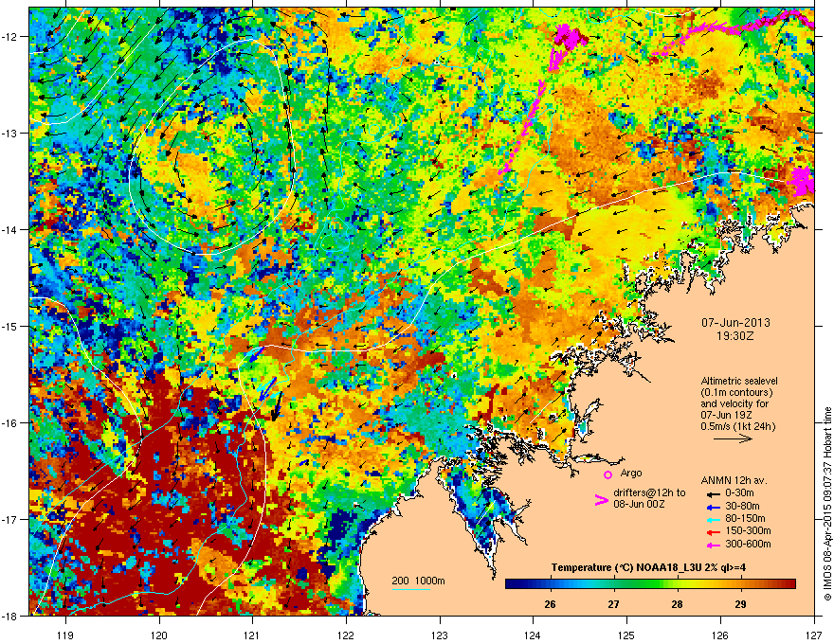Screen dimensions: 834x644
Task: Click the 126 longitude axis label
Action: [x=720, y=635]
